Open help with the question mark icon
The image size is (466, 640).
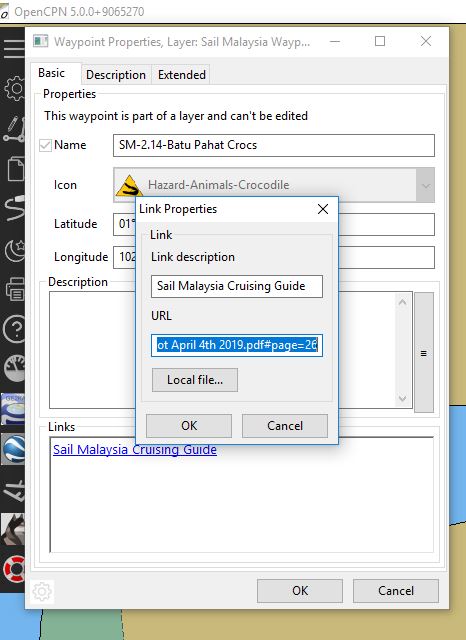(x=15, y=329)
